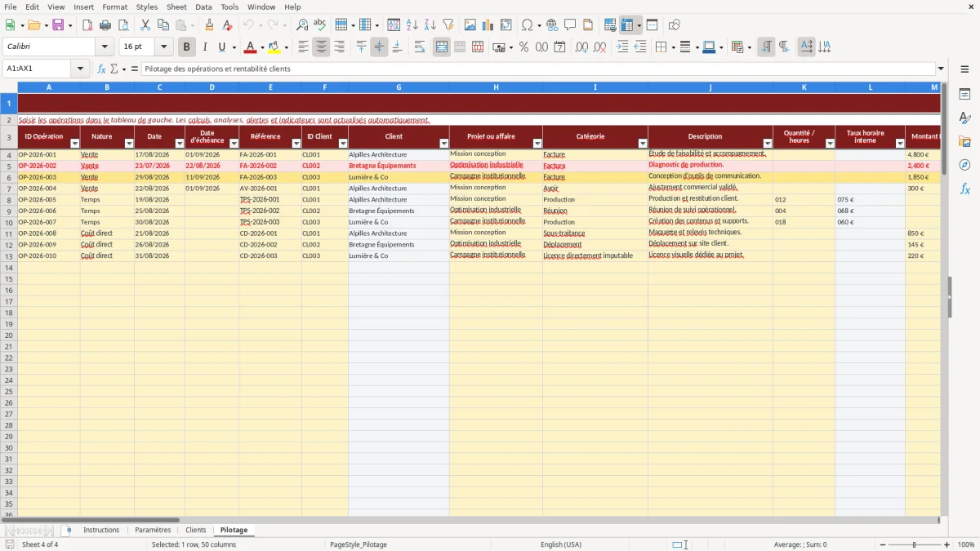Toggle center horizontally alignment
This screenshot has width=980, height=551.
(321, 47)
